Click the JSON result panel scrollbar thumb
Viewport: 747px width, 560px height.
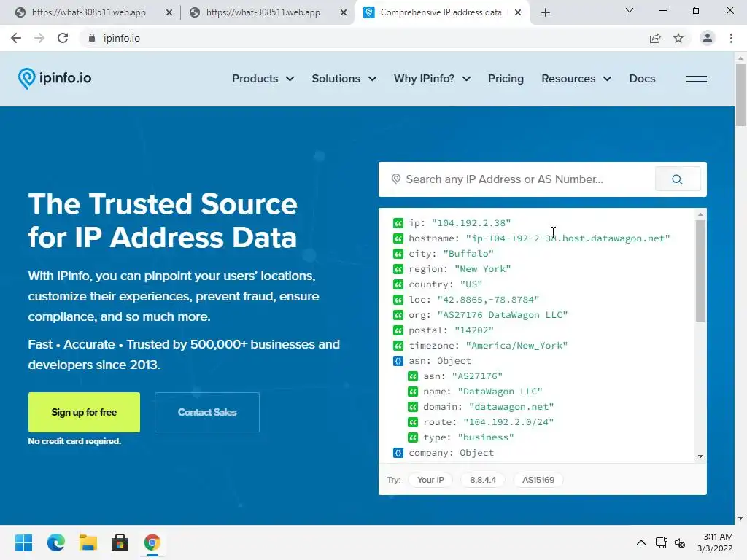tap(700, 271)
